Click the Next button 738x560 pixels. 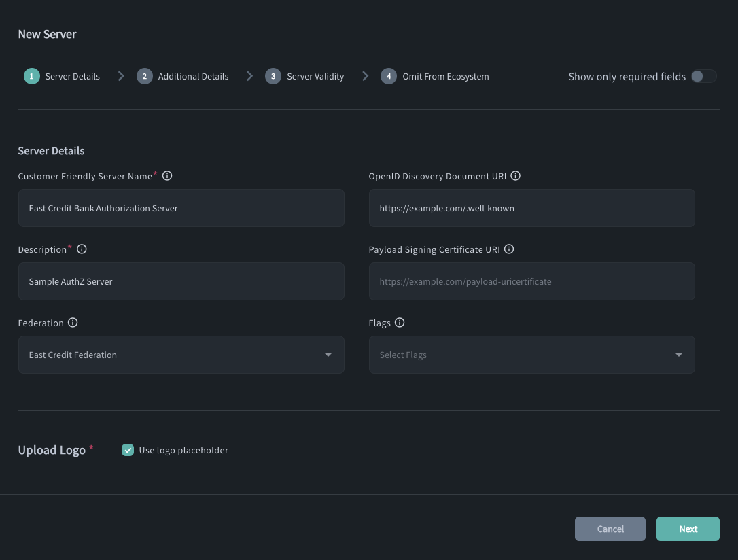pos(688,529)
